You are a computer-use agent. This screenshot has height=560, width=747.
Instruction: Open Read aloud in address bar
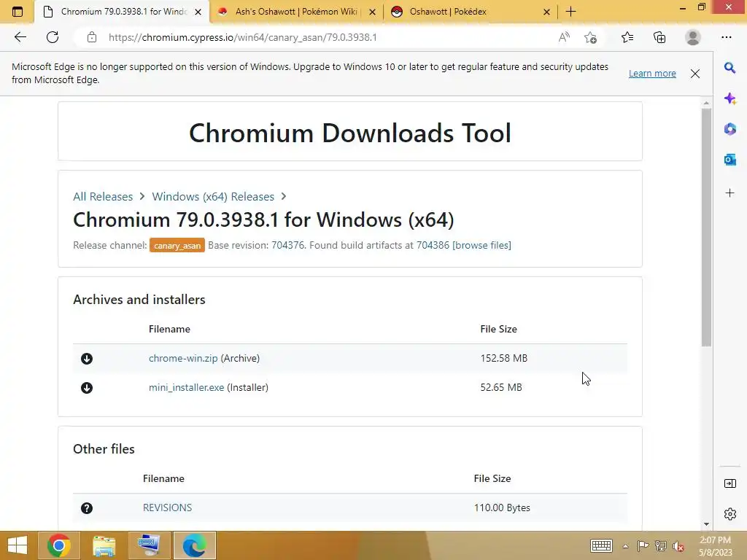pyautogui.click(x=564, y=37)
